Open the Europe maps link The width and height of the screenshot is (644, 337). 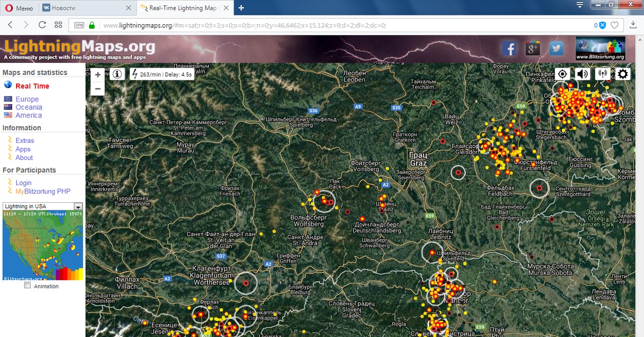tap(27, 99)
